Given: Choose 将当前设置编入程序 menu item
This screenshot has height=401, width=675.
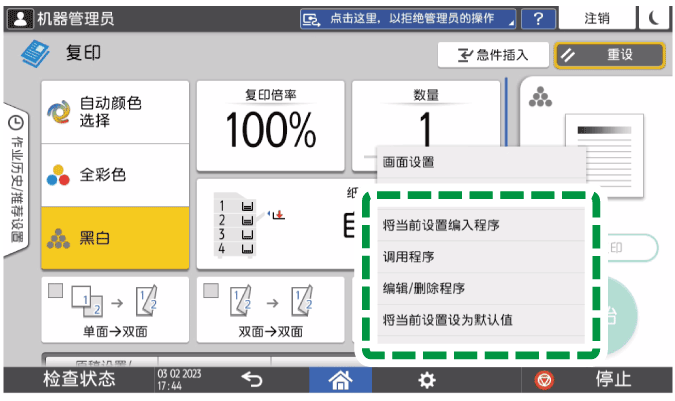Looking at the screenshot, I should coord(481,225).
